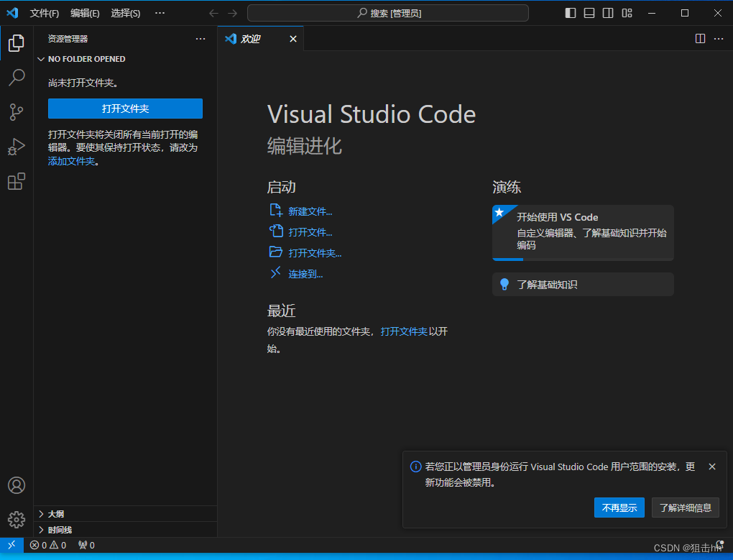The height and width of the screenshot is (560, 733).
Task: Click the folder icon beside 打开文件夹...
Action: [276, 252]
